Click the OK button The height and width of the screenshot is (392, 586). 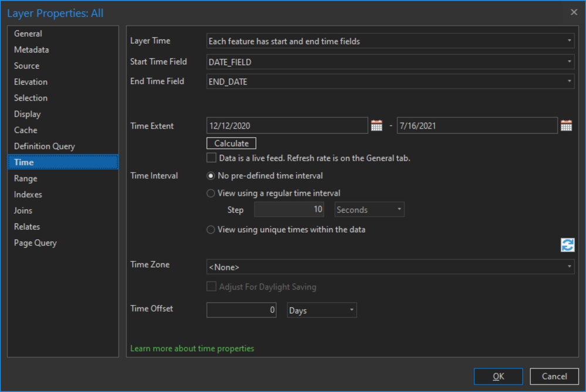(498, 376)
